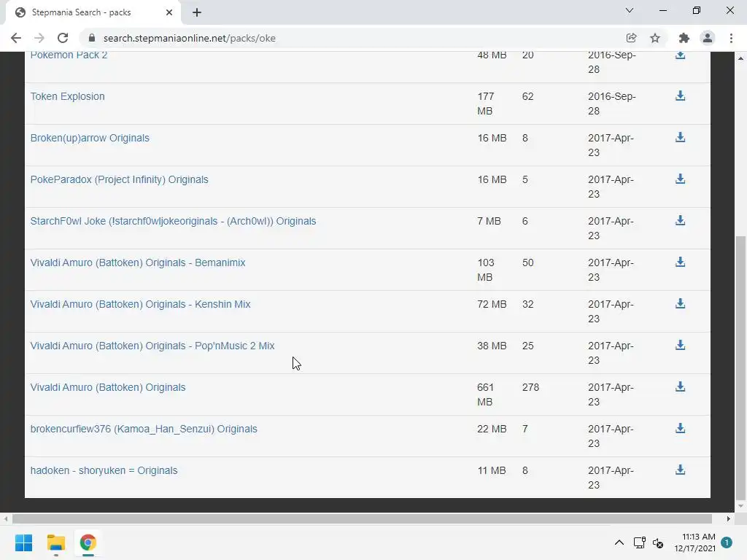747x560 pixels.
Task: Download PokeParadox (Project Infinity) Originals
Action: coord(680,179)
